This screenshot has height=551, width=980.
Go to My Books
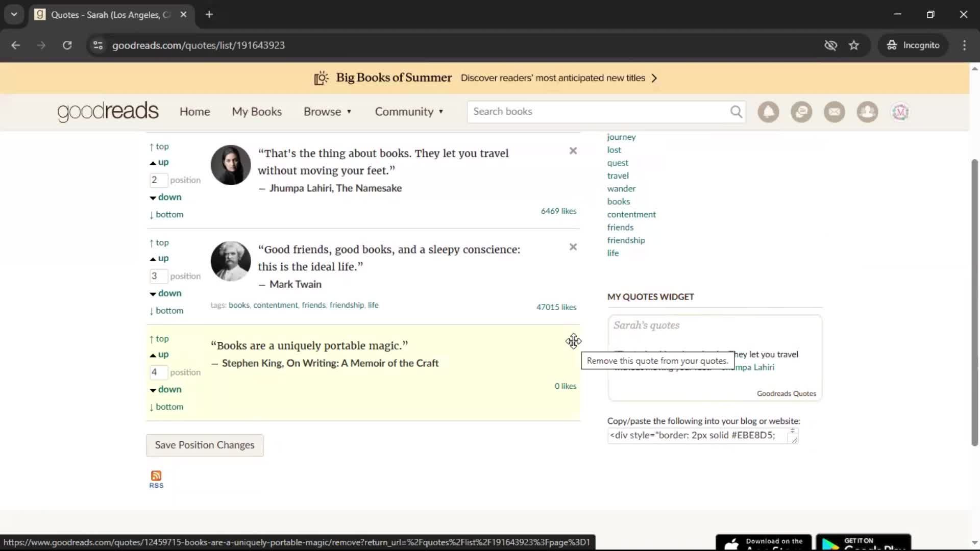[257, 112]
